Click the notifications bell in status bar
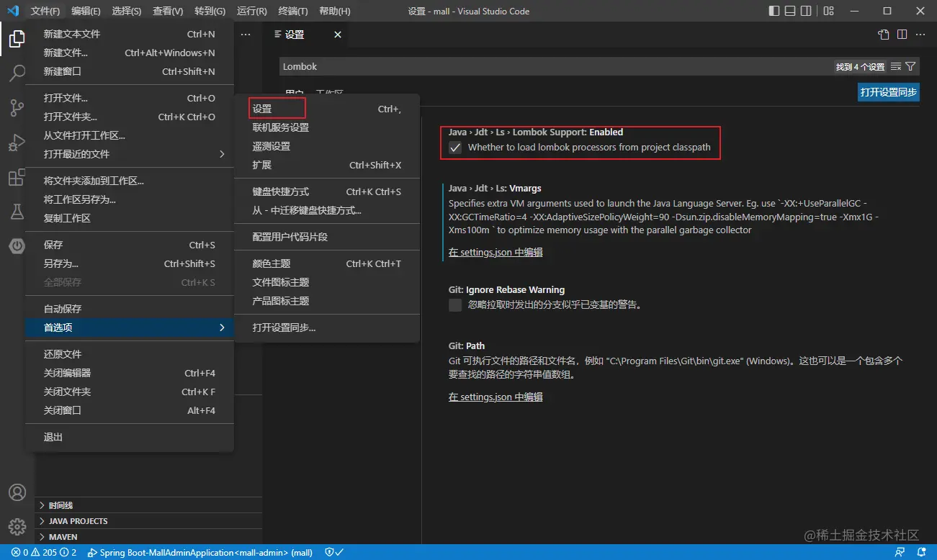Viewport: 937px width, 560px height. pyautogui.click(x=922, y=552)
